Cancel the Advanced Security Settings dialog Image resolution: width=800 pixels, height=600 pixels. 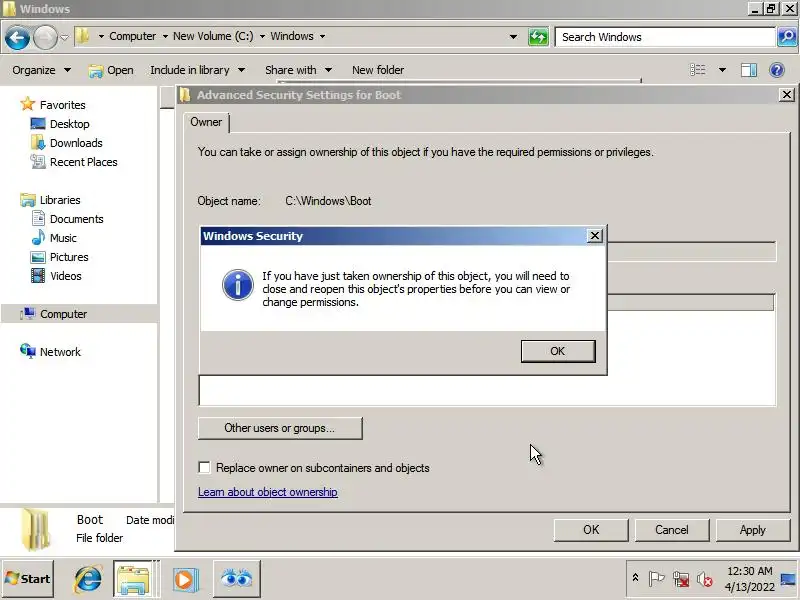coord(671,530)
